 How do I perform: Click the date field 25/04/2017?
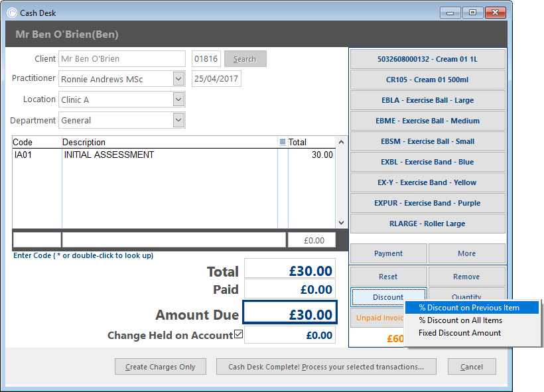click(216, 79)
